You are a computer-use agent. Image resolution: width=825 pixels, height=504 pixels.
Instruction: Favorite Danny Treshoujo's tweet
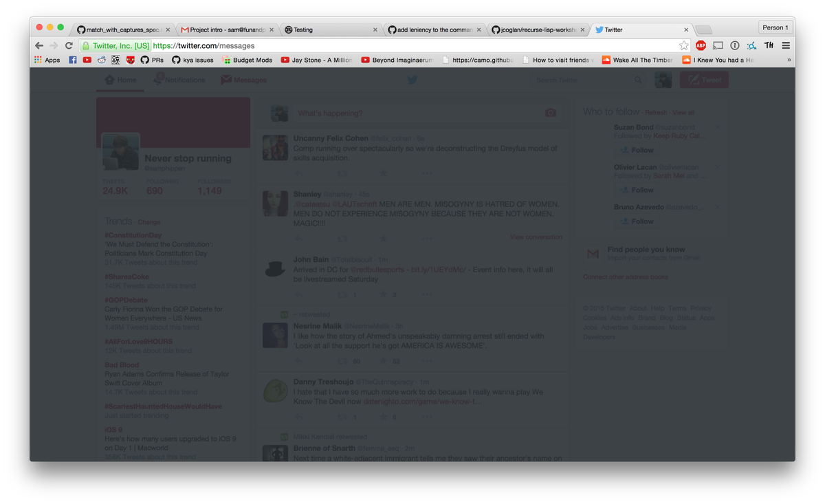coord(383,417)
